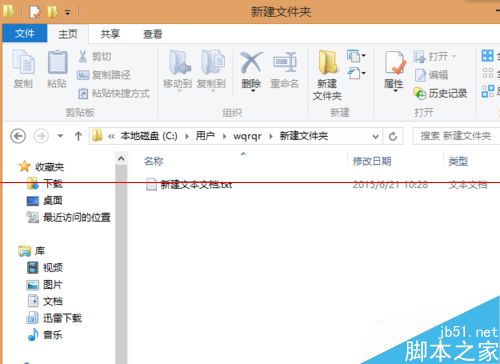The height and width of the screenshot is (364, 500).
Task: Open Customize Quick Access Toolbar dropdown
Action: tap(68, 13)
